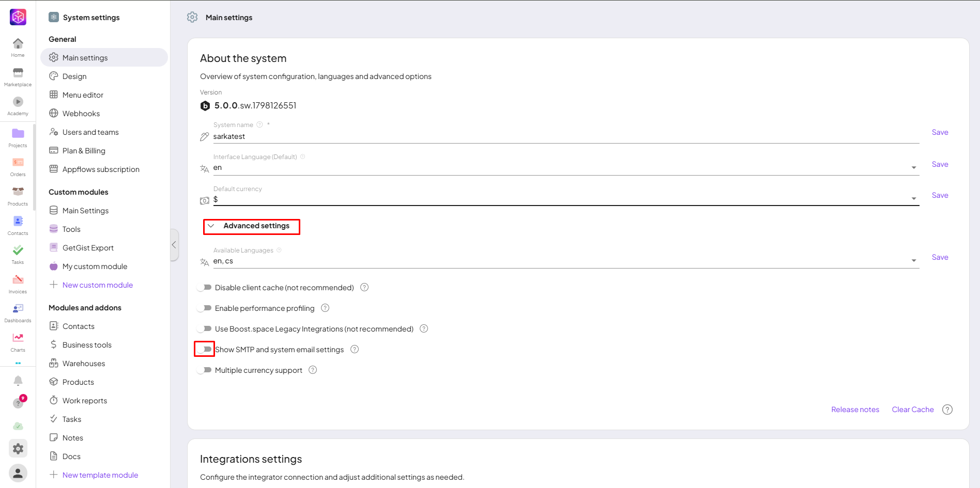
Task: Go to Projects folder icon
Action: point(18,134)
